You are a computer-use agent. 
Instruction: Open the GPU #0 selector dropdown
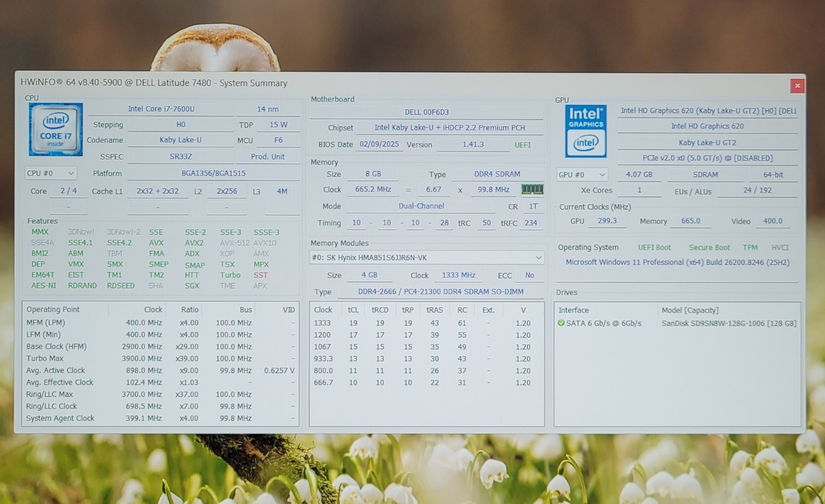[x=582, y=175]
